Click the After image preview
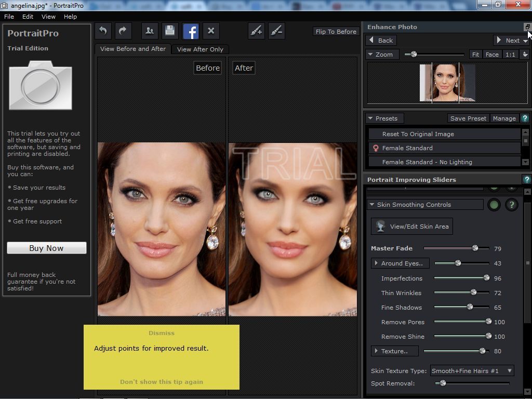The image size is (532, 399). click(x=293, y=229)
